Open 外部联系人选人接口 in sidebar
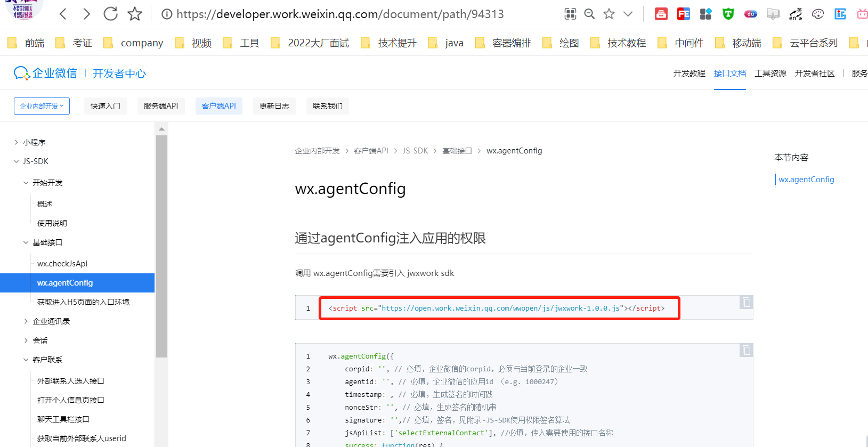The width and height of the screenshot is (868, 447). click(71, 381)
